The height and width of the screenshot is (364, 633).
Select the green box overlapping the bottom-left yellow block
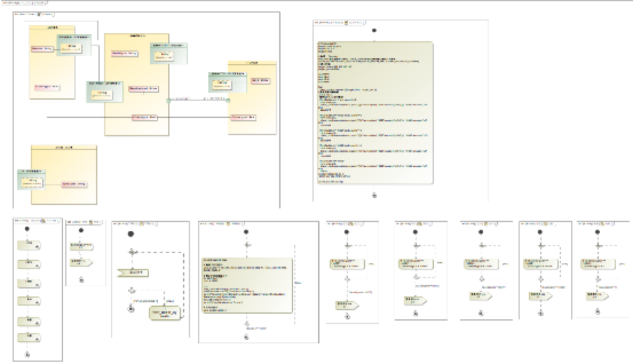tap(30, 179)
